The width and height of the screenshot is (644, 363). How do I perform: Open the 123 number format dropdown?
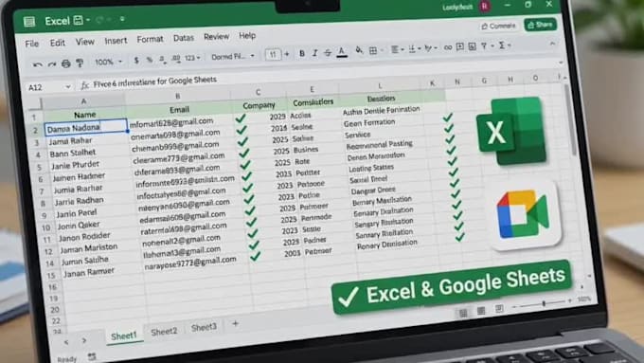click(192, 58)
